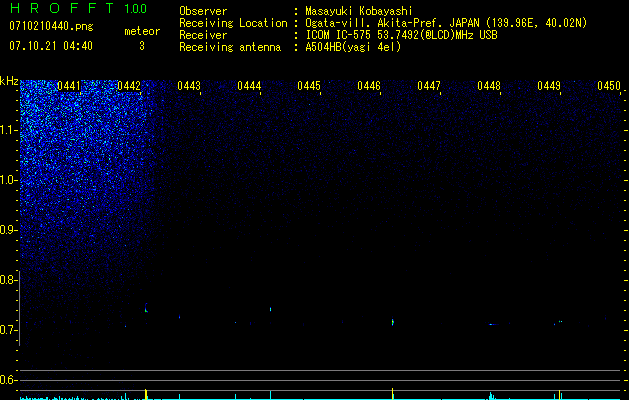
Task: Click the HROFFT program title
Action: (62, 8)
